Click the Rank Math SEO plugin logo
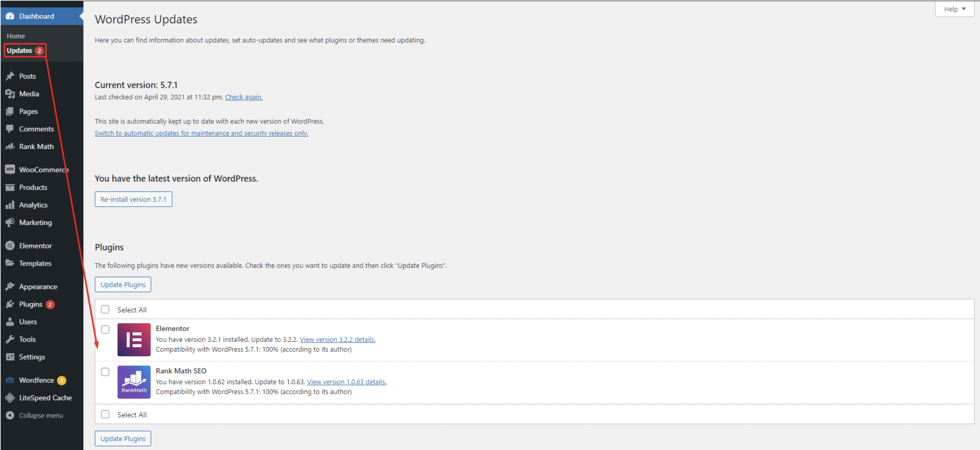 (x=134, y=382)
